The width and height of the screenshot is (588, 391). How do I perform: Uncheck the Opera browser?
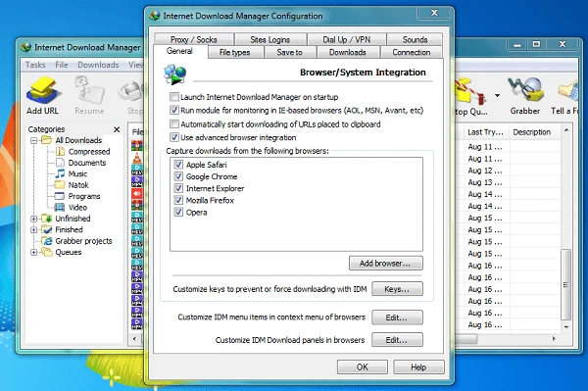(178, 213)
